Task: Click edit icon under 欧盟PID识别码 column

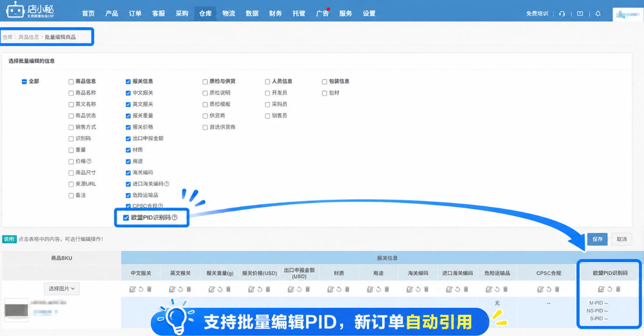Action: point(601,289)
